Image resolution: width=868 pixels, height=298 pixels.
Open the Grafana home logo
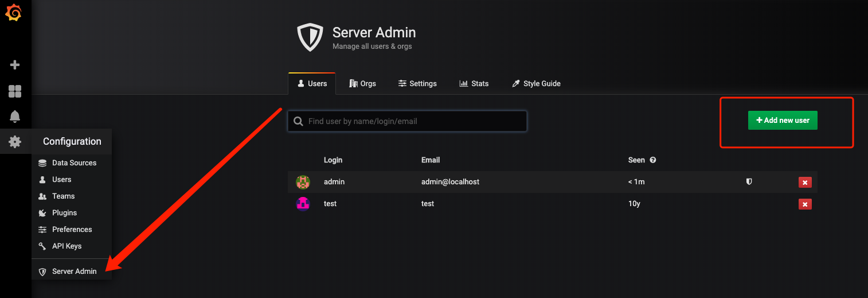click(x=13, y=13)
